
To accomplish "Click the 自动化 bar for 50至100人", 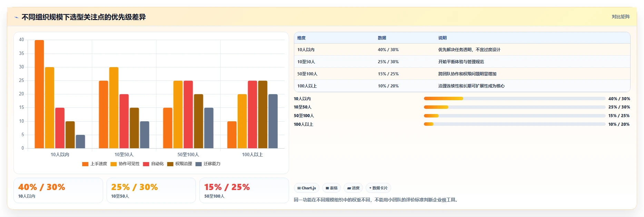I will (x=188, y=114).
